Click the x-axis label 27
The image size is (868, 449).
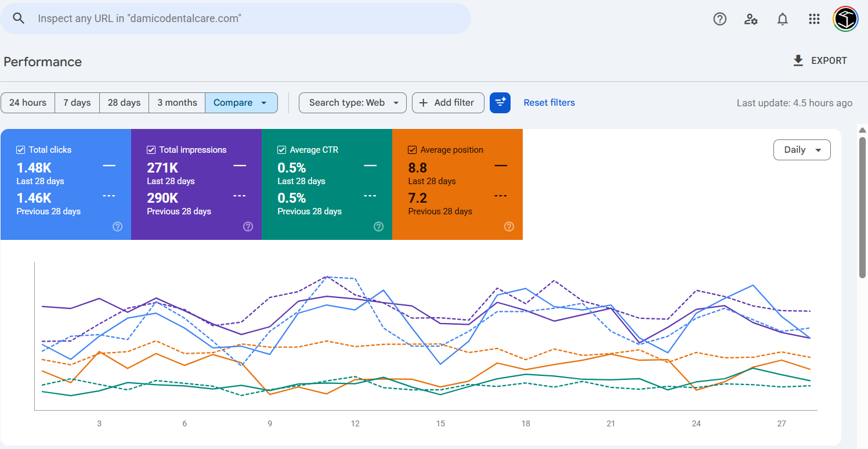[x=782, y=423]
